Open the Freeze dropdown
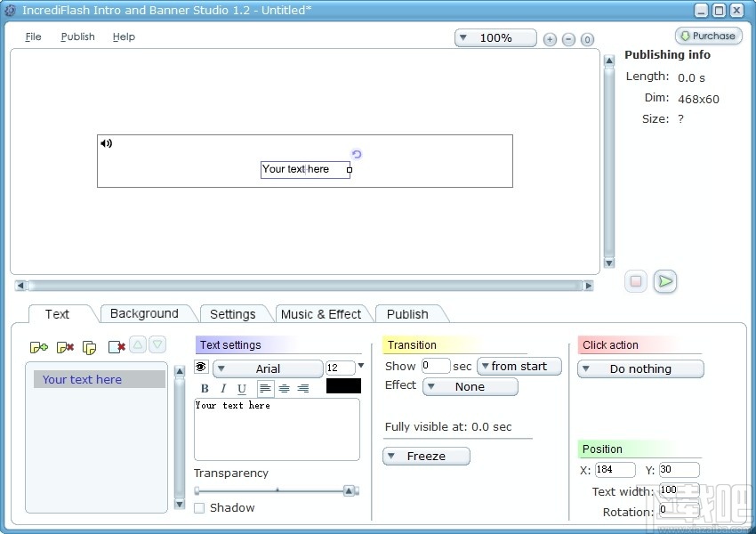Image resolution: width=756 pixels, height=534 pixels. (x=426, y=457)
